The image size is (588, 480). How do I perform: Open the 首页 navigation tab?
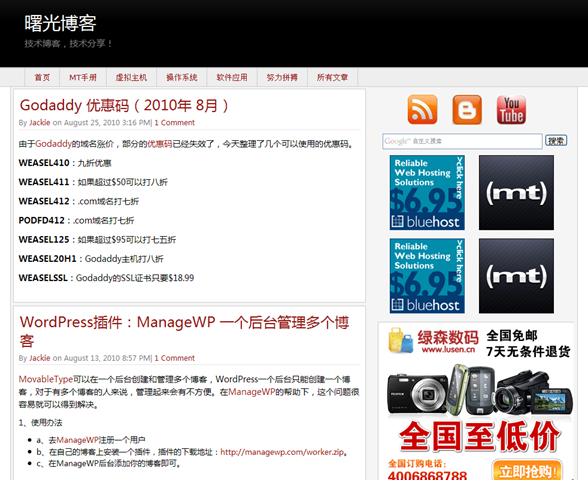coord(42,77)
